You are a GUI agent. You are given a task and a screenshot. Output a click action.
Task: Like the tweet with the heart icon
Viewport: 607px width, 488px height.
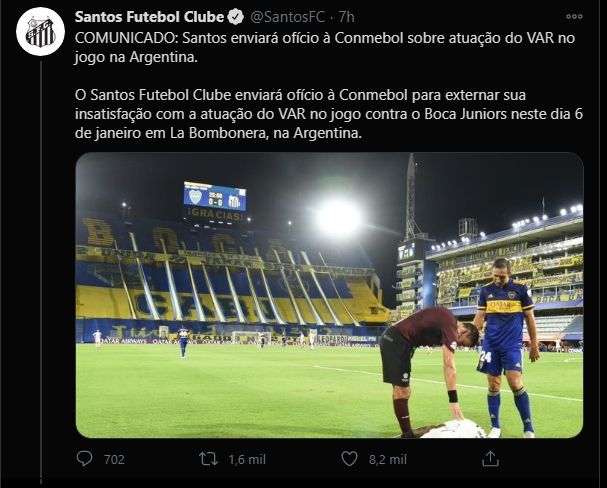[x=349, y=459]
